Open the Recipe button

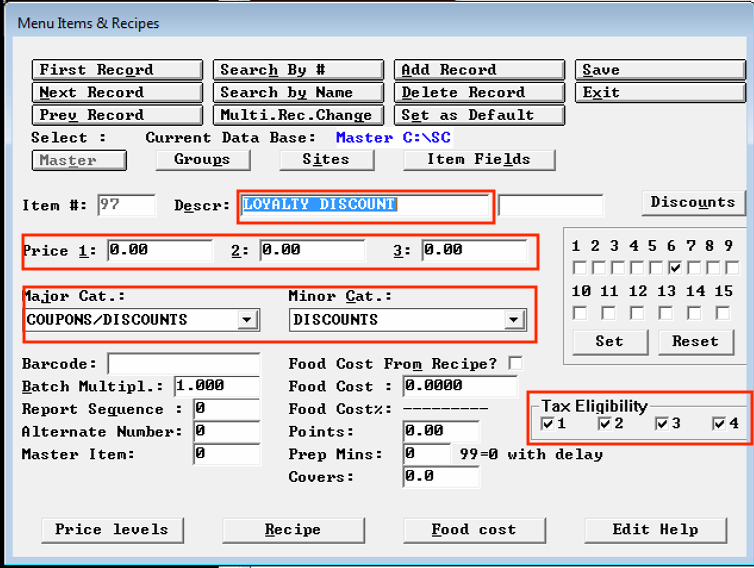(x=293, y=530)
